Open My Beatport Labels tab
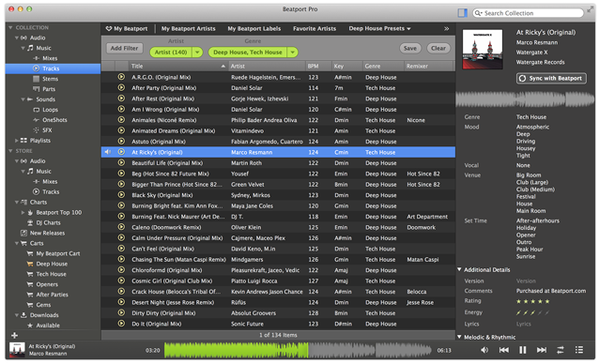 coord(254,29)
